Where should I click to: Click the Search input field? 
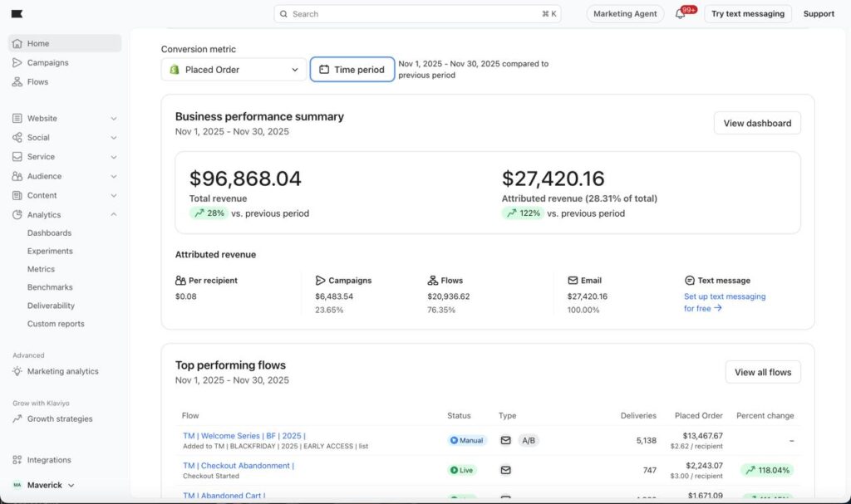click(x=417, y=14)
